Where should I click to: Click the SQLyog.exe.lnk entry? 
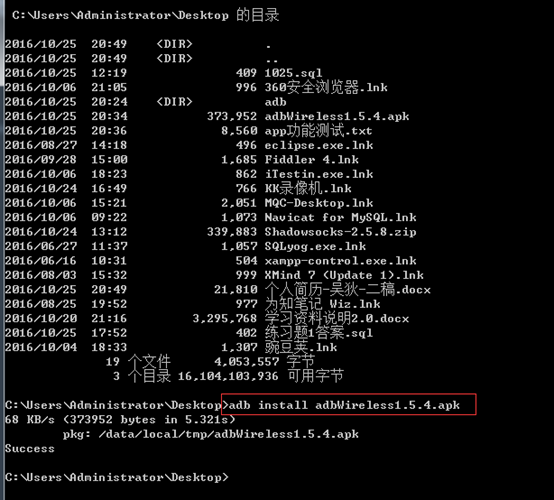pyautogui.click(x=315, y=246)
